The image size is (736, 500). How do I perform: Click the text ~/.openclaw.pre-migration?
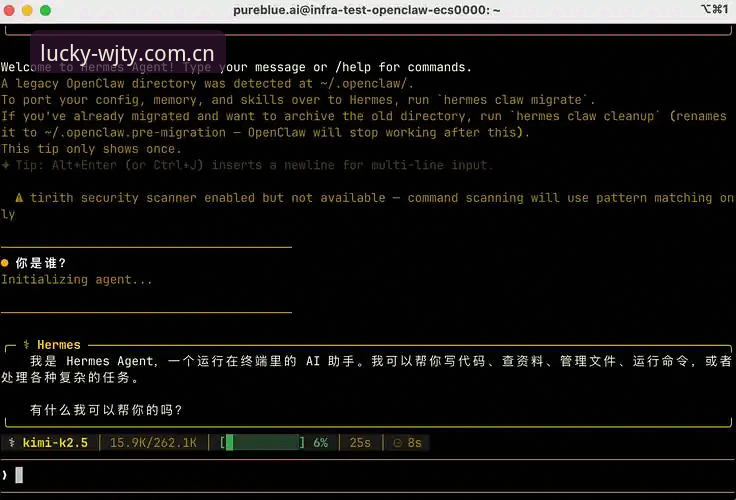[x=135, y=132]
